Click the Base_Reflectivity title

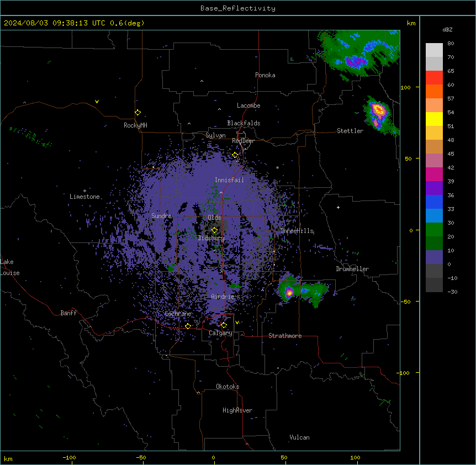238,8
